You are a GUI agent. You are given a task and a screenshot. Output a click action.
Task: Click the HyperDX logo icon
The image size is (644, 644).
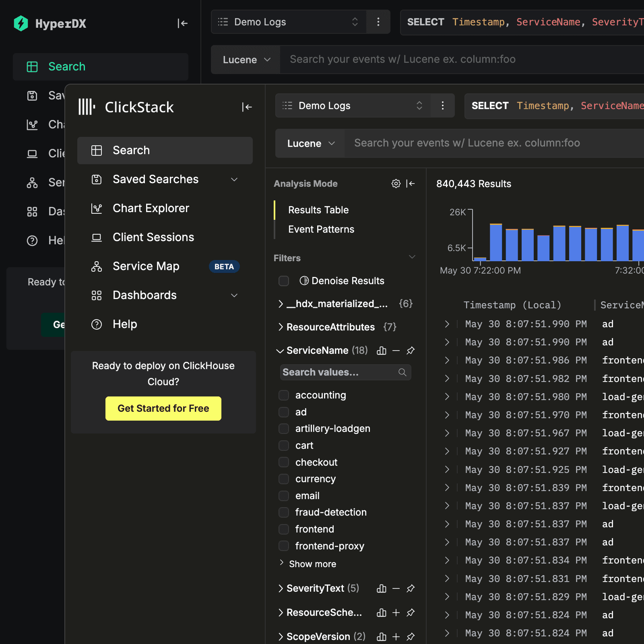click(x=21, y=23)
